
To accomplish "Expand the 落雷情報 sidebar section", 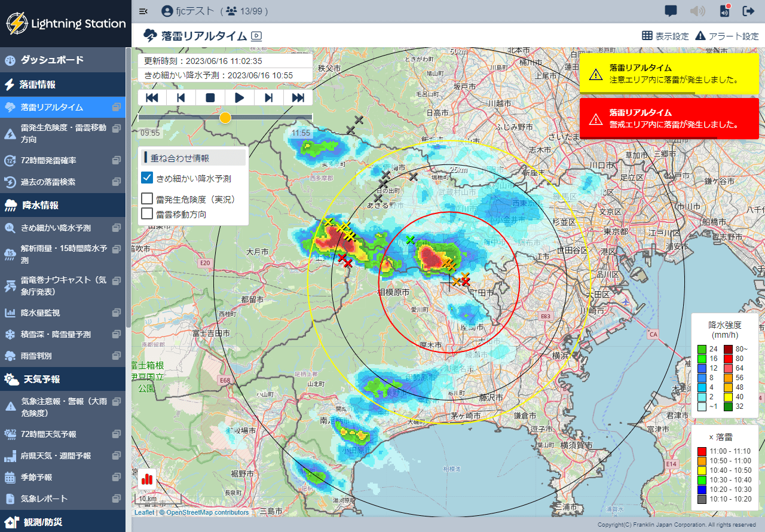I will click(x=63, y=84).
